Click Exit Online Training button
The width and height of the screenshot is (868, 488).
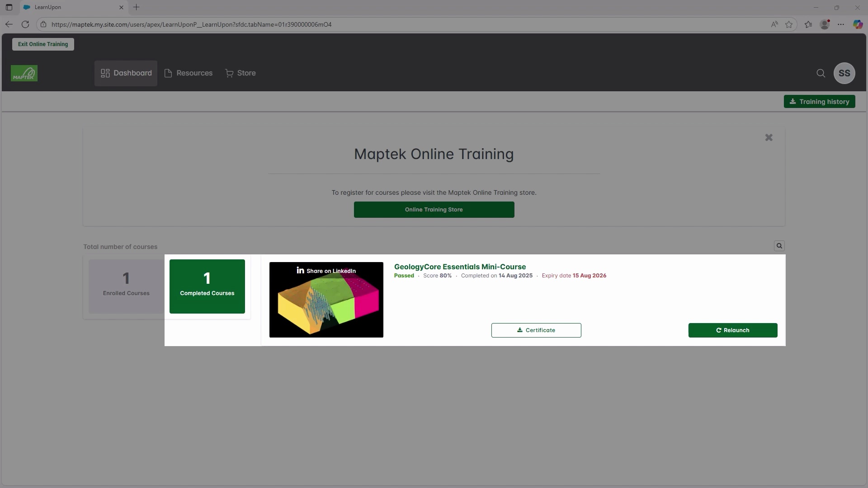click(43, 44)
